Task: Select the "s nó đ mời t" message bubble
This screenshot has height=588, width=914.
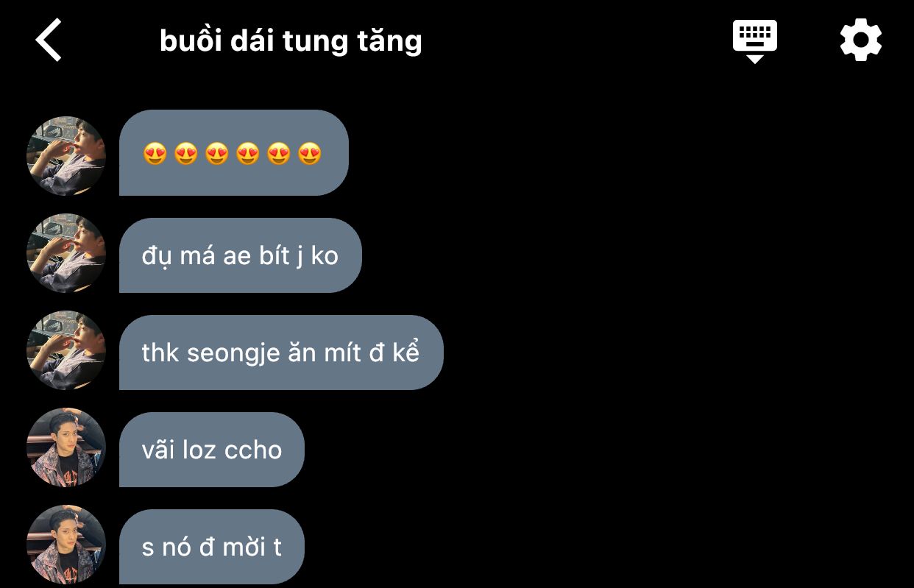Action: pos(212,547)
